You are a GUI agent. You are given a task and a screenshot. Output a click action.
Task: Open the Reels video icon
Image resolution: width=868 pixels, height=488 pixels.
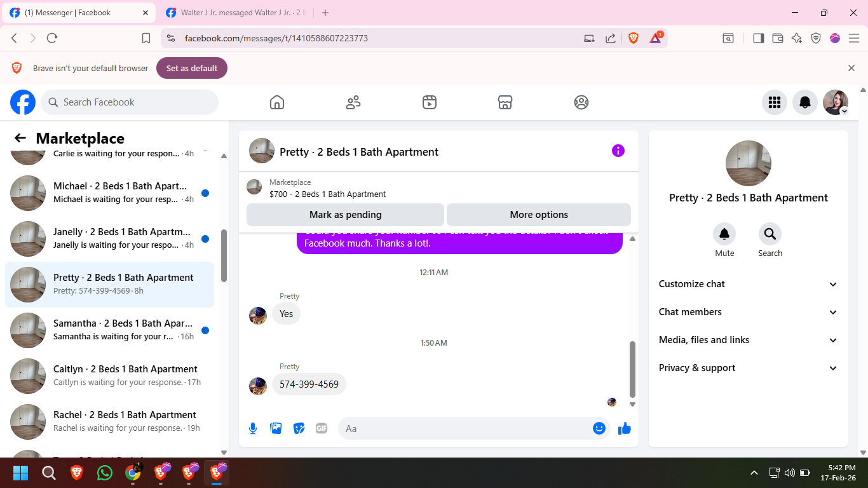[x=430, y=102]
